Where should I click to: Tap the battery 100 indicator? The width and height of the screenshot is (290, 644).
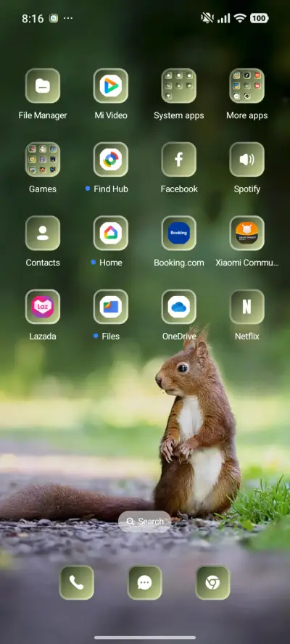click(259, 18)
